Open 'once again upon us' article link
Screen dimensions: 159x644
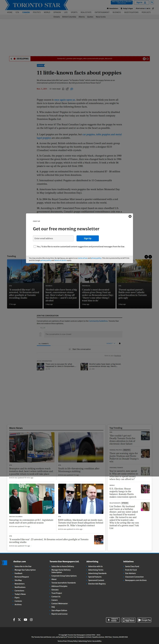point(65,100)
